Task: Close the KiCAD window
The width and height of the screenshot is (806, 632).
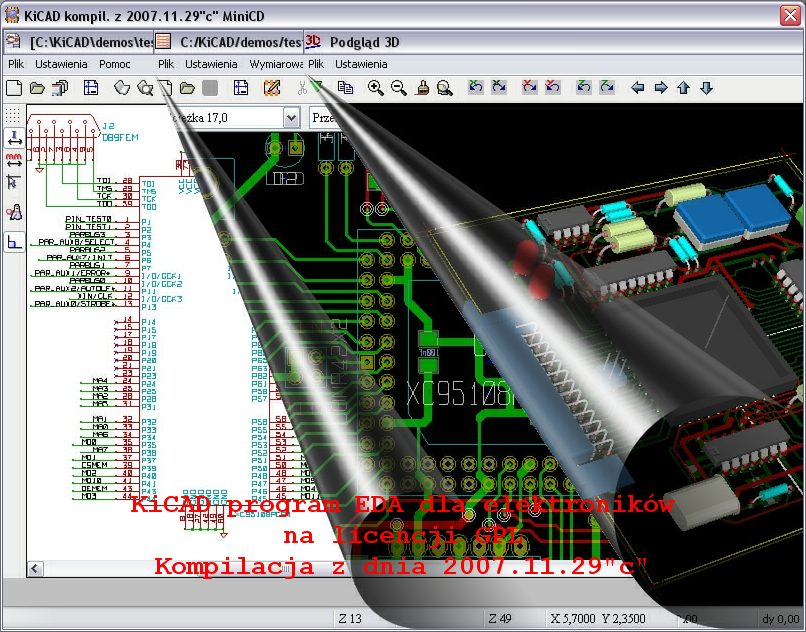Action: click(x=790, y=15)
